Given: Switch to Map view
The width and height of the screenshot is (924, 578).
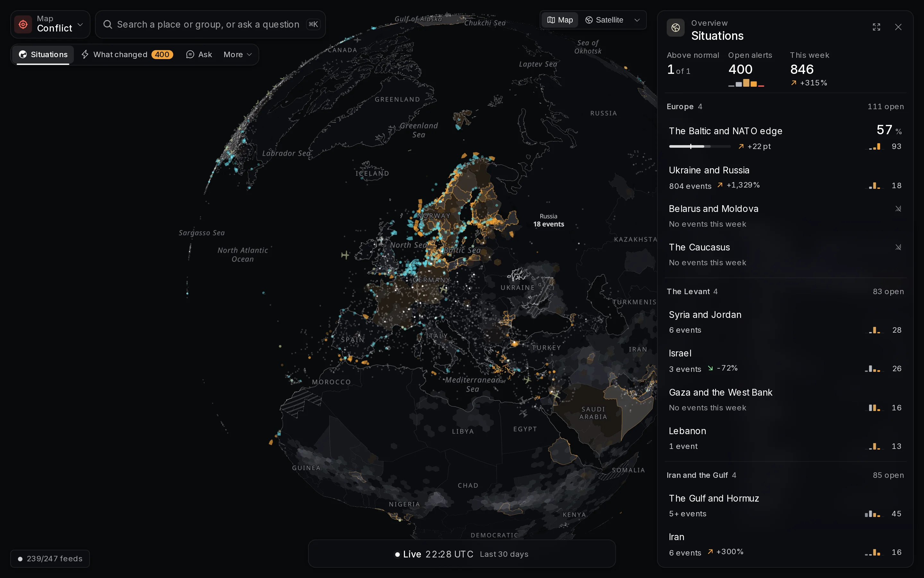Looking at the screenshot, I should point(560,20).
